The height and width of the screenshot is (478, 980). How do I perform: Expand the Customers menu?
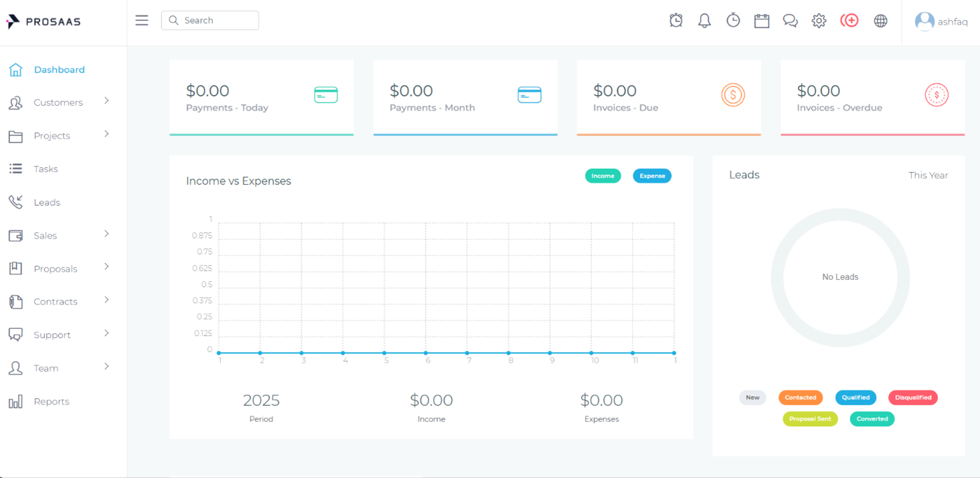(x=58, y=102)
